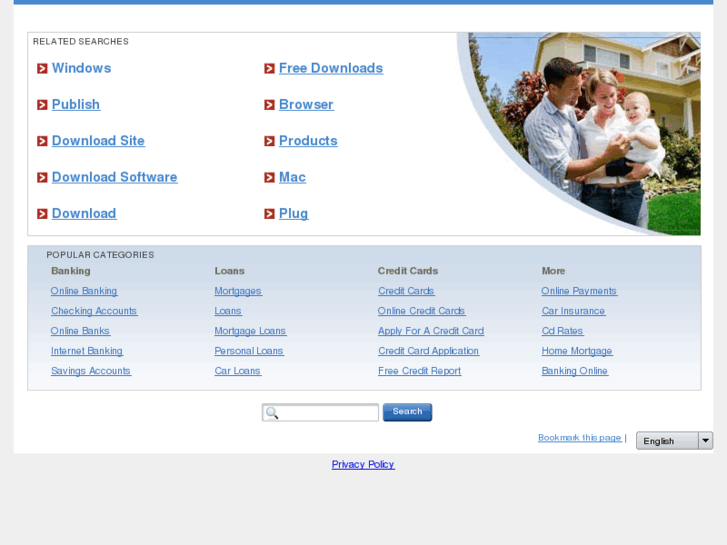Visit the Browser link
The height and width of the screenshot is (545, 727).
[x=306, y=104]
